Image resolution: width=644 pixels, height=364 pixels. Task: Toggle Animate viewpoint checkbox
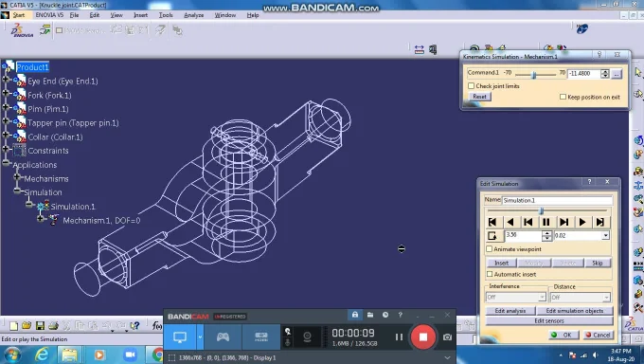490,249
